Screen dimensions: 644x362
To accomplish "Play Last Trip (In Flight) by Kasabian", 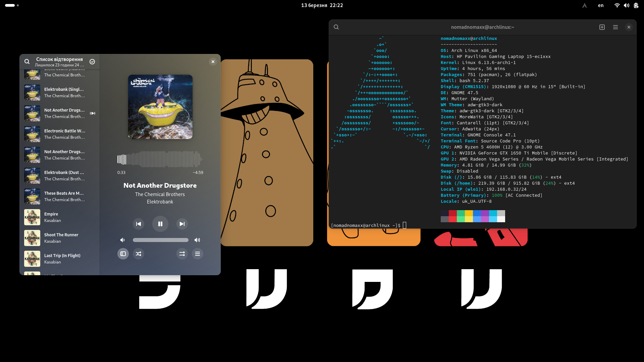I will [60, 259].
